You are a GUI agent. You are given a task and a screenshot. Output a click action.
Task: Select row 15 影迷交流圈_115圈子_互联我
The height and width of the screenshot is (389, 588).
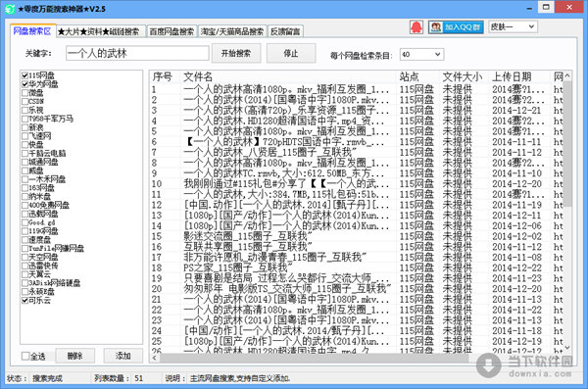(357, 236)
